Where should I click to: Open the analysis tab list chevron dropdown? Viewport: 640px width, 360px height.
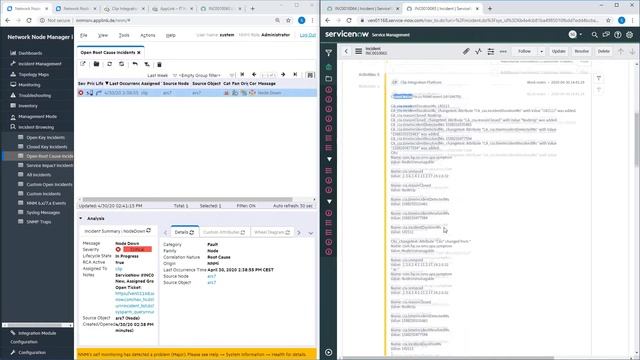311,233
